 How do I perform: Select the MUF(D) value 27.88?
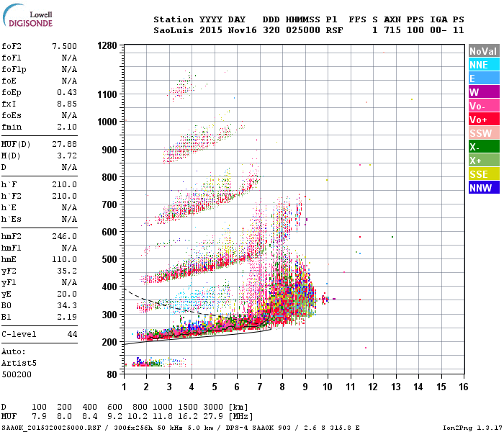(65, 144)
